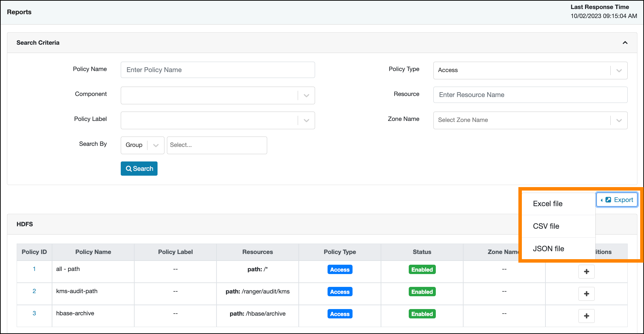Open policy ID 1 link
Screen dimensions: 644x334
pyautogui.click(x=34, y=269)
